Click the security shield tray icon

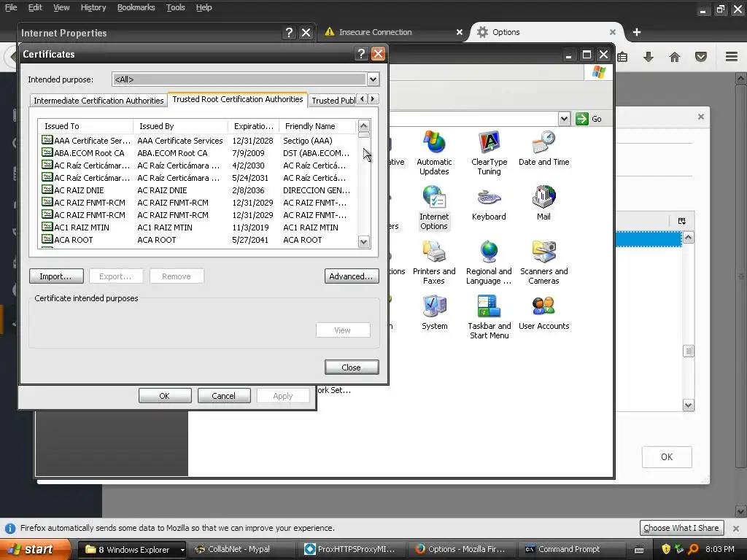click(666, 549)
